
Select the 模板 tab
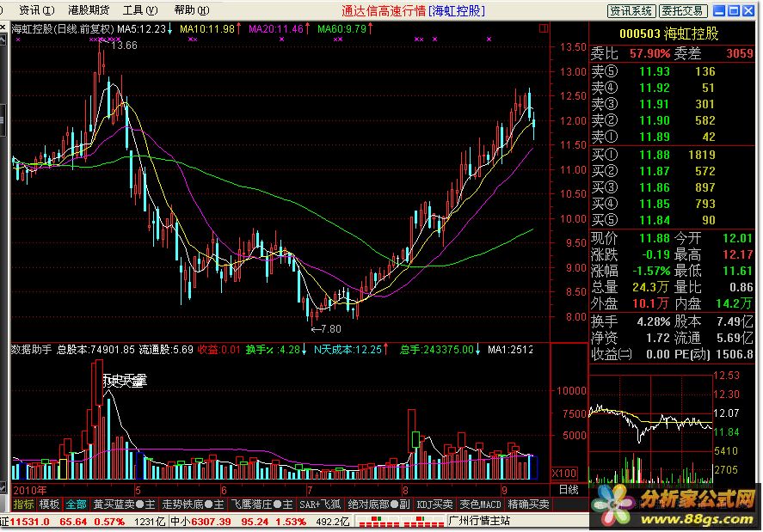(49, 504)
